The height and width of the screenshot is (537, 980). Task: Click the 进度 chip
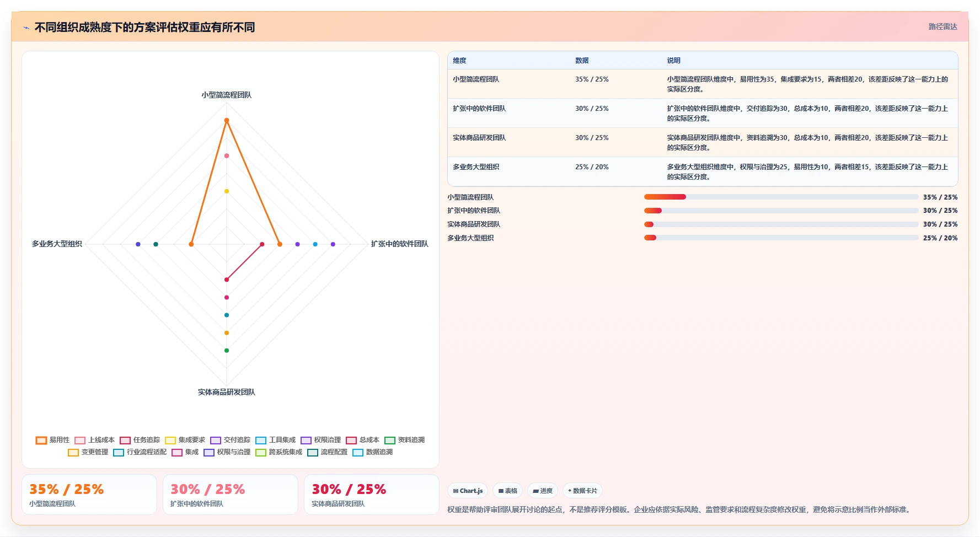pyautogui.click(x=543, y=491)
